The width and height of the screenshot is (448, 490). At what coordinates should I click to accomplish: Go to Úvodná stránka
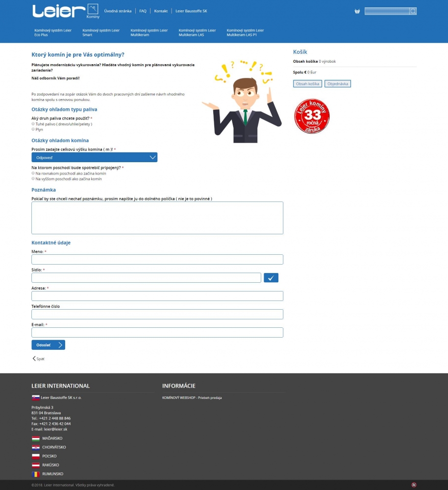click(x=118, y=11)
